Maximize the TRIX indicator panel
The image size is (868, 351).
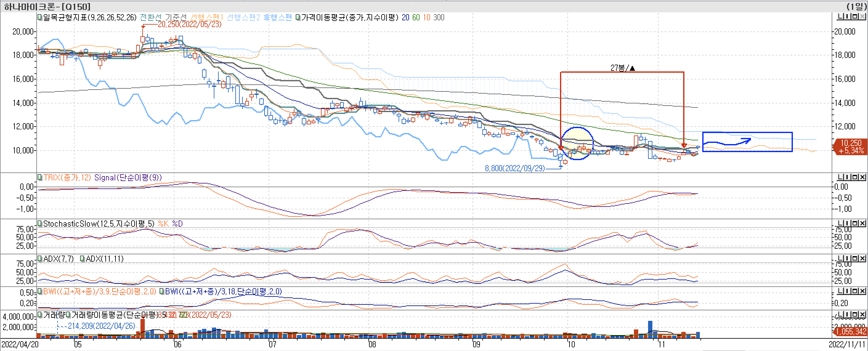click(855, 177)
